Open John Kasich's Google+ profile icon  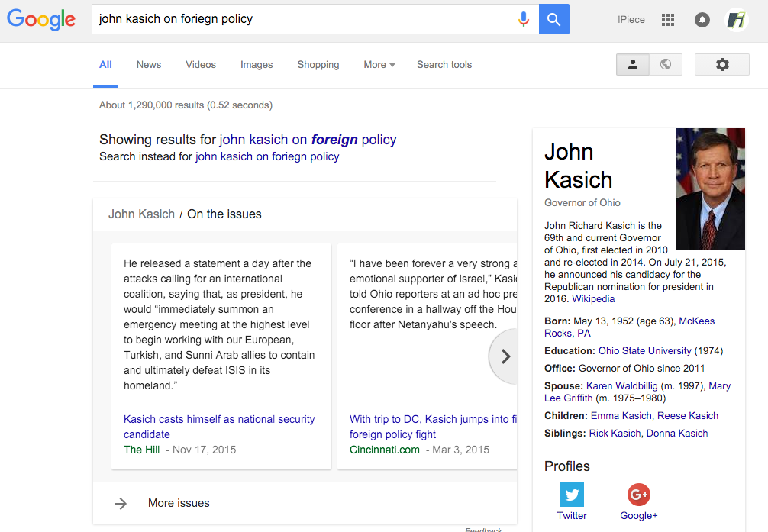pos(639,495)
